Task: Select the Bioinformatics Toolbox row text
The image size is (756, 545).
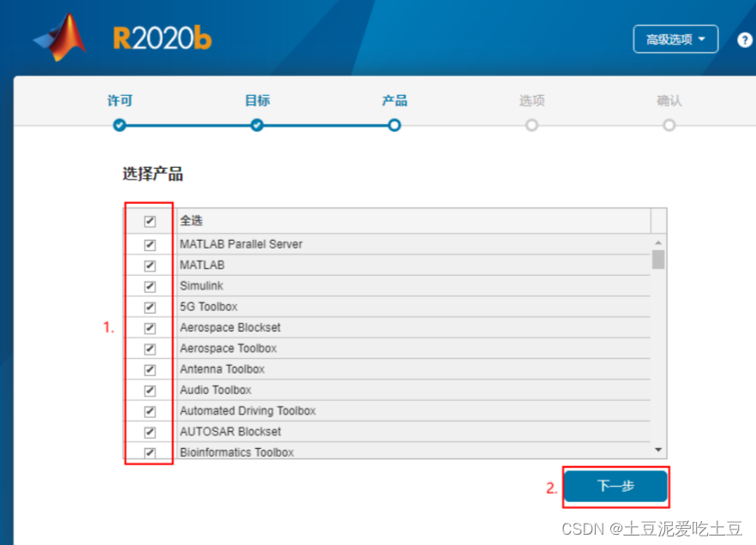Action: (x=237, y=452)
